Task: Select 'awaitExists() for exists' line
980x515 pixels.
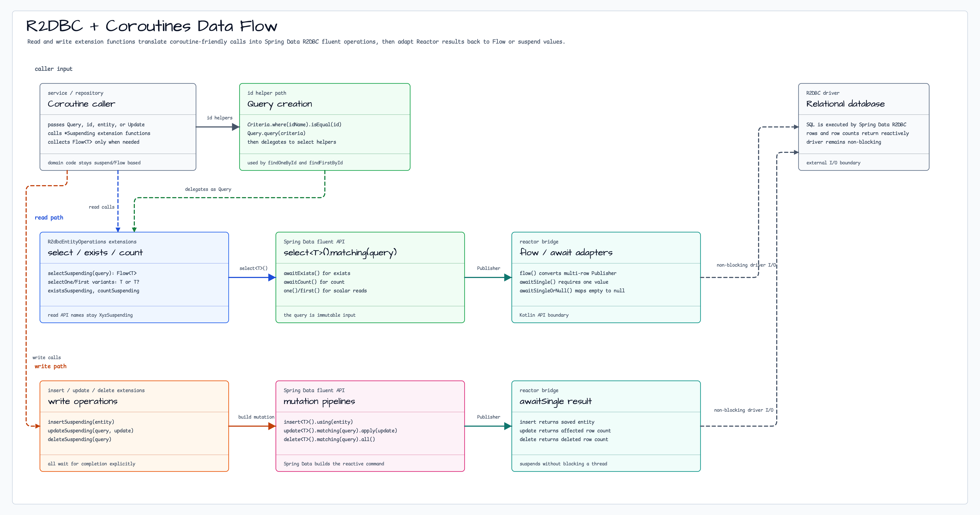Action: click(x=317, y=273)
